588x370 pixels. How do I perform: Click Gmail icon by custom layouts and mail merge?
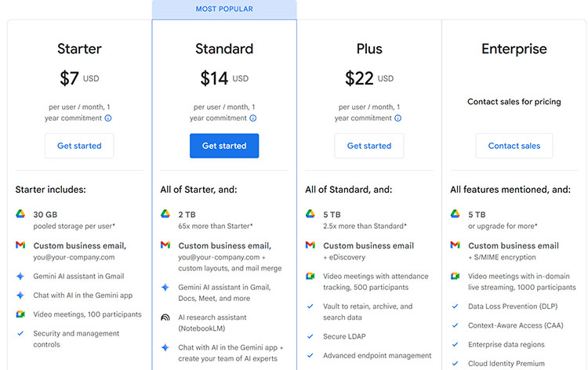pos(165,245)
